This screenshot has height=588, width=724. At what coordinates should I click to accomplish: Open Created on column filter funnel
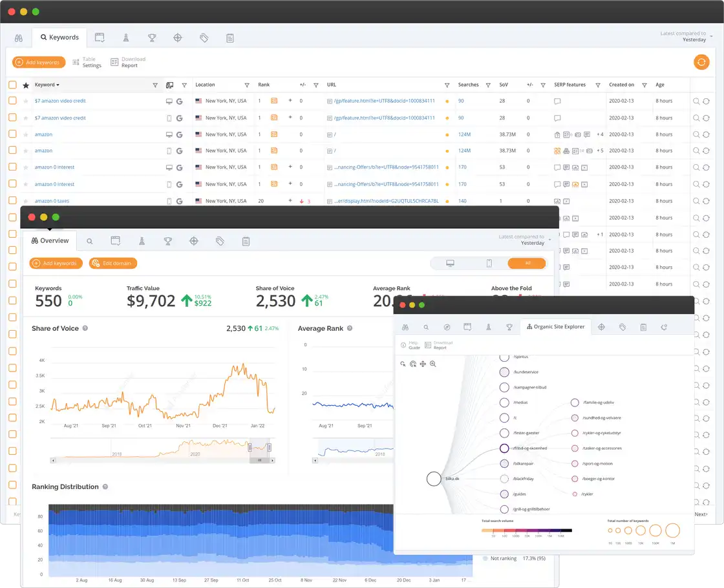tap(644, 85)
